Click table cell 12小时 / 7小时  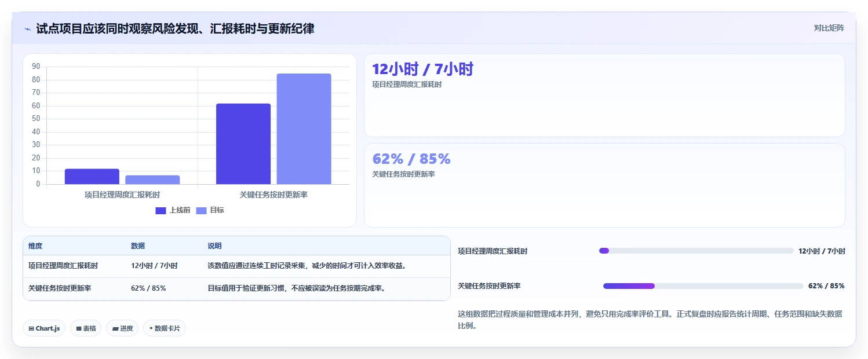(154, 266)
